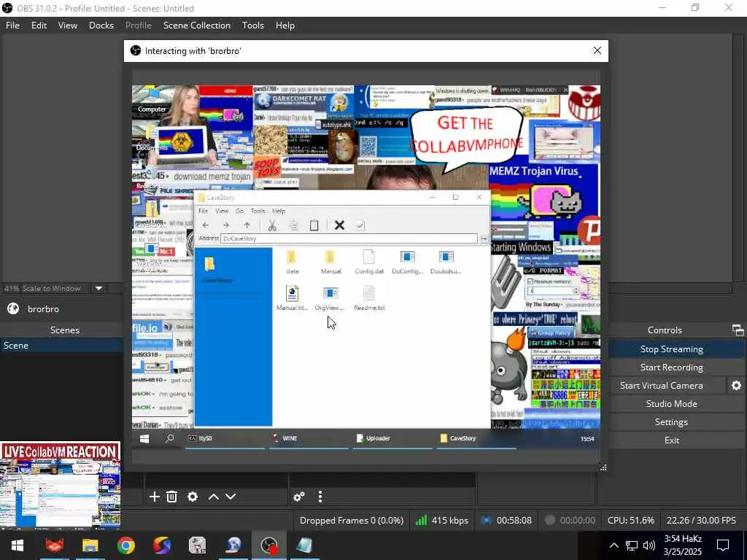The image size is (747, 560).
Task: Select the Config.dat file
Action: coord(369,262)
